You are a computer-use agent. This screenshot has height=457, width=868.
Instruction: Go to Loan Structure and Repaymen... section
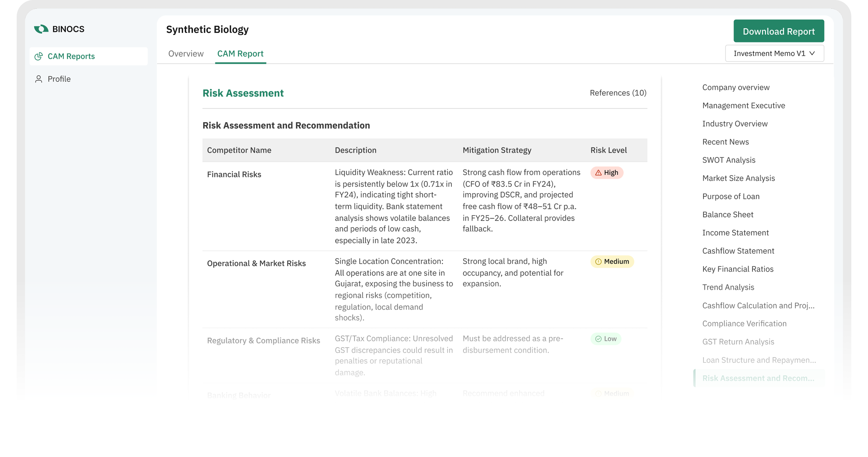tap(759, 360)
